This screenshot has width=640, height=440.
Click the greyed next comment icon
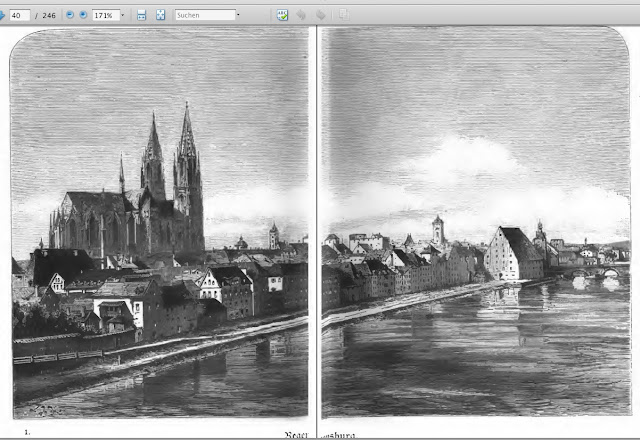pos(321,15)
